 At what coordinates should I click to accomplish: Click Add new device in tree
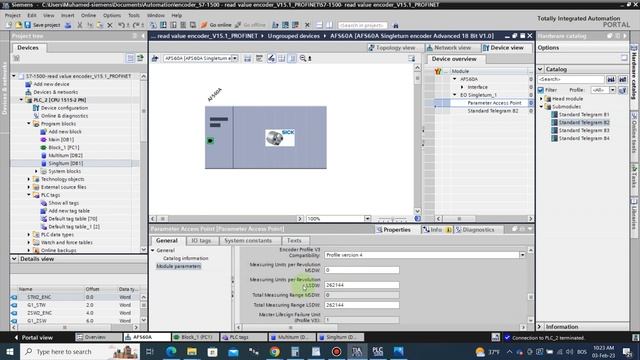(51, 84)
